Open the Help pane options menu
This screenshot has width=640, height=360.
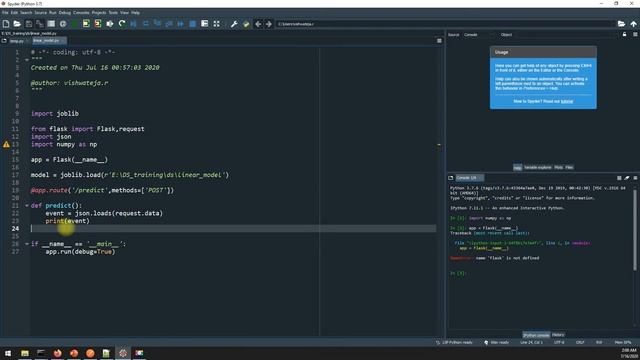(635, 35)
